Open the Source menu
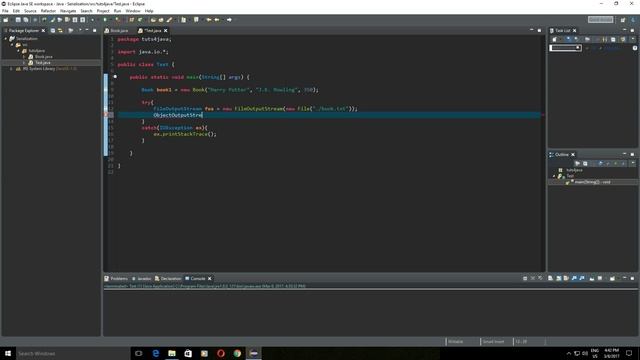 coord(30,11)
